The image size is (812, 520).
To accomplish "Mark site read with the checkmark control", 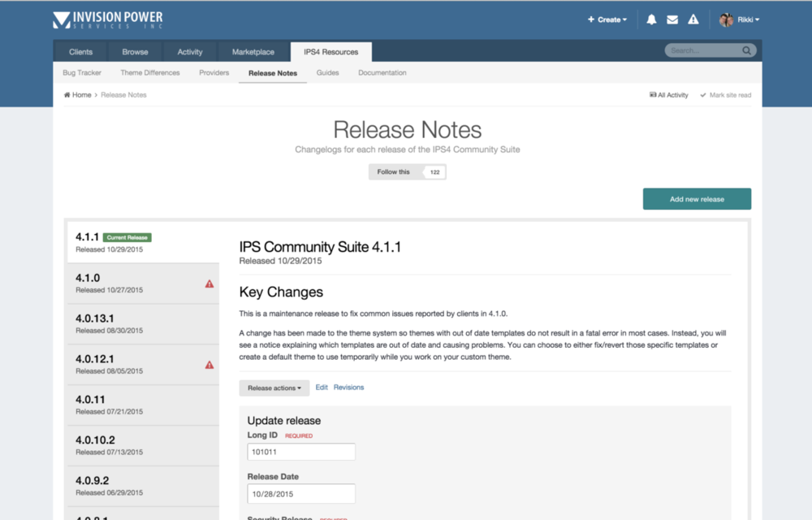I will coord(725,95).
